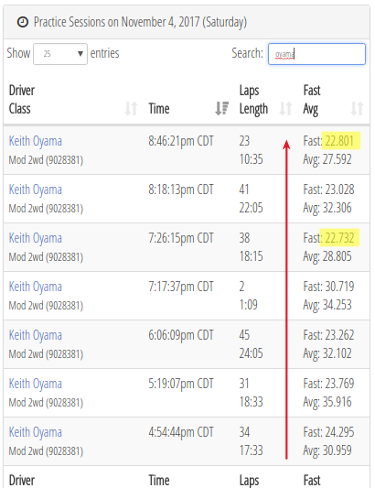The height and width of the screenshot is (488, 375).
Task: Open Keith Oyama 6:06:09pm session link
Action: tap(35, 335)
